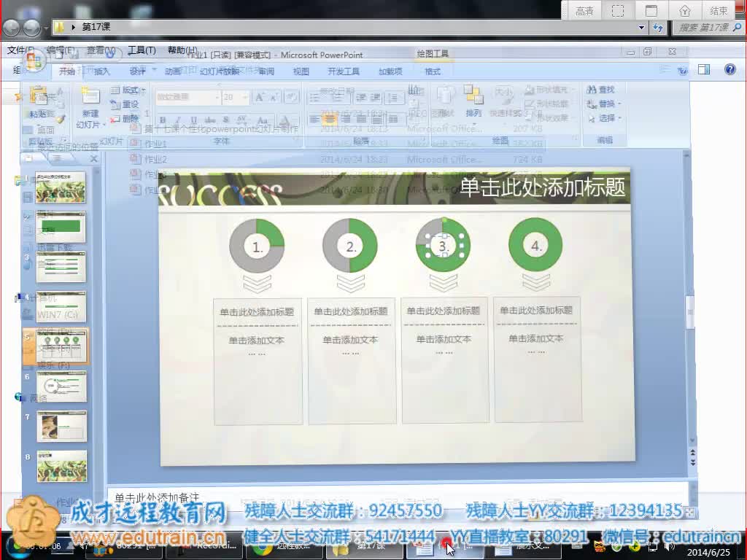Screen dimensions: 747x560
Task: Switch to the Insert (插入) ribbon tab
Action: pos(102,71)
